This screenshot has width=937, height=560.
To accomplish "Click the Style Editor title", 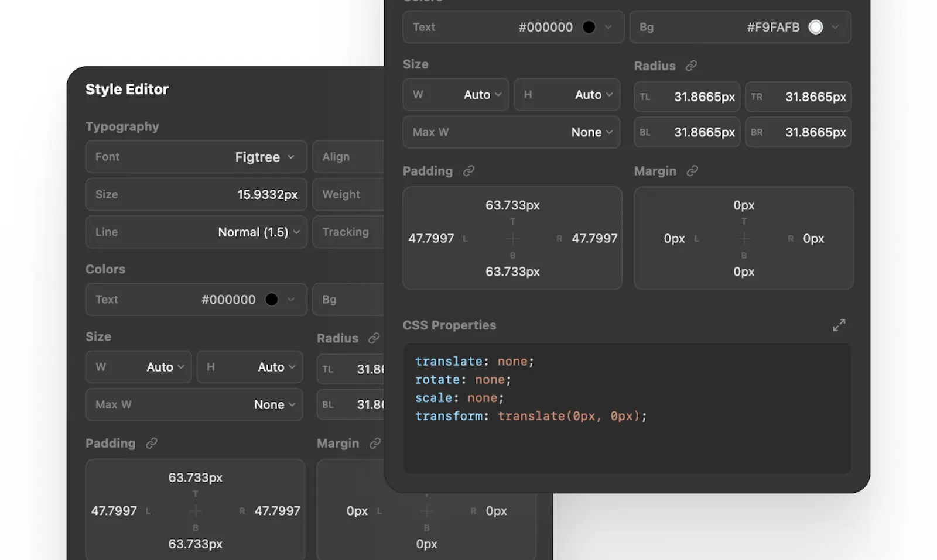I will (127, 89).
